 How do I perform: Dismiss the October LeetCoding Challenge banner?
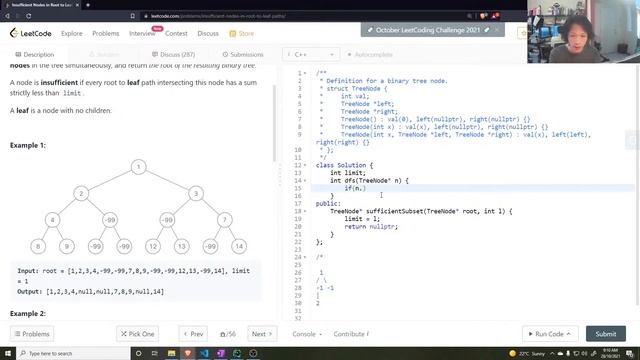497,30
